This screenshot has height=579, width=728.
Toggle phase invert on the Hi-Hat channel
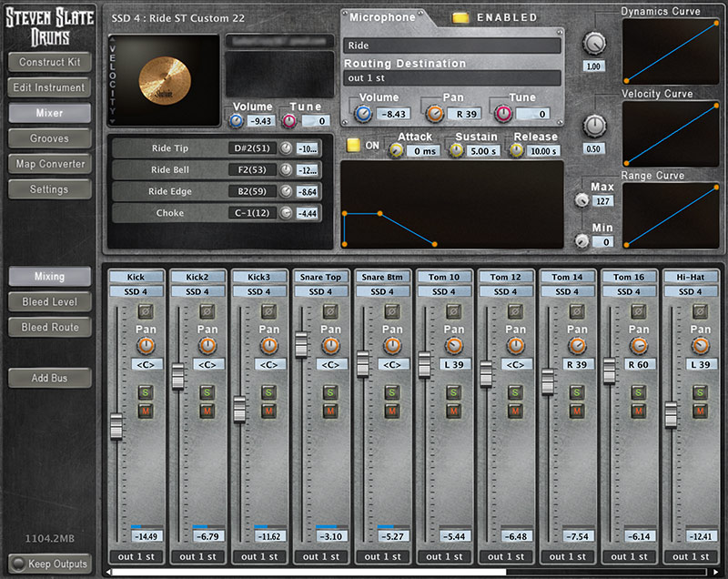[x=700, y=311]
